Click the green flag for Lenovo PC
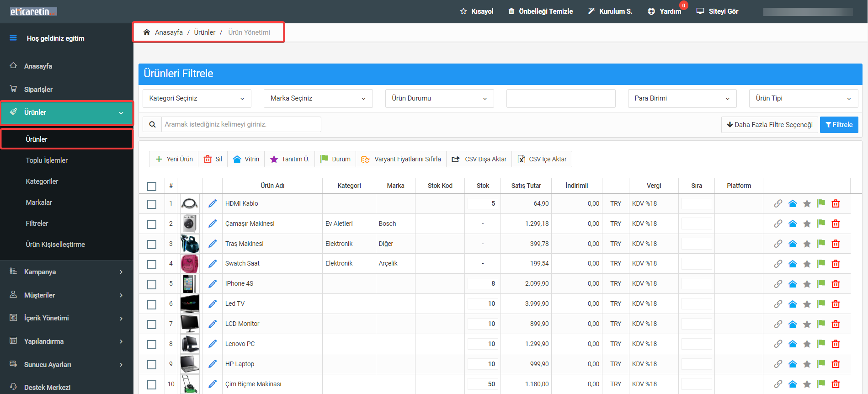Screen dimensions: 868x394 tap(821, 343)
